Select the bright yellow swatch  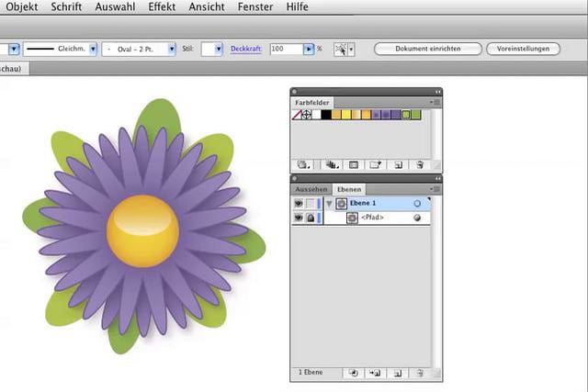click(346, 115)
